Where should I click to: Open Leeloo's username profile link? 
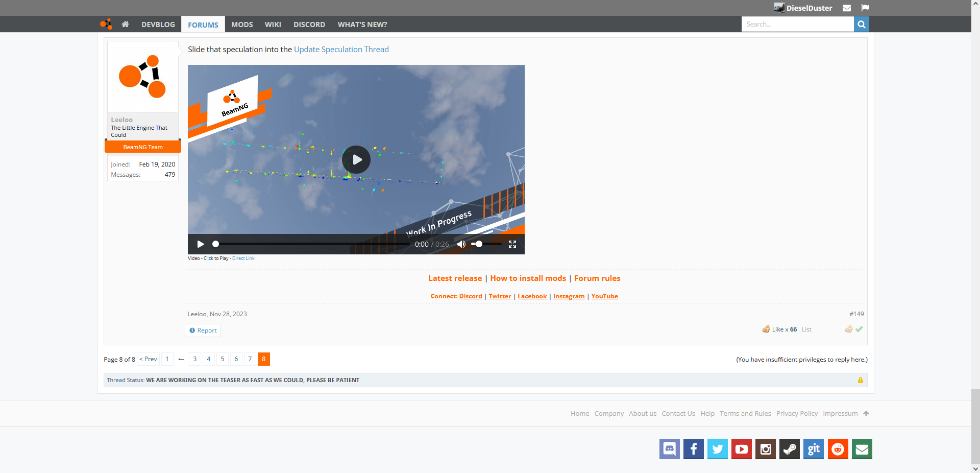click(x=121, y=120)
